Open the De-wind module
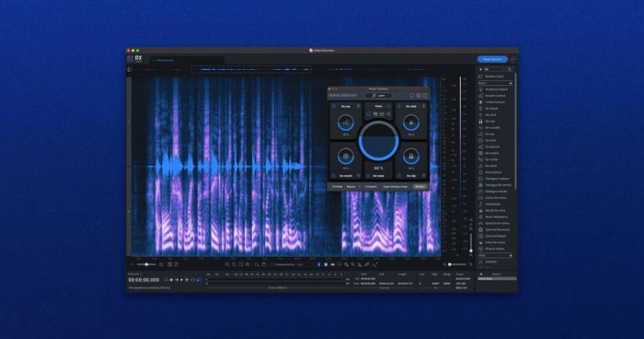This screenshot has width=644, height=339. [490, 166]
